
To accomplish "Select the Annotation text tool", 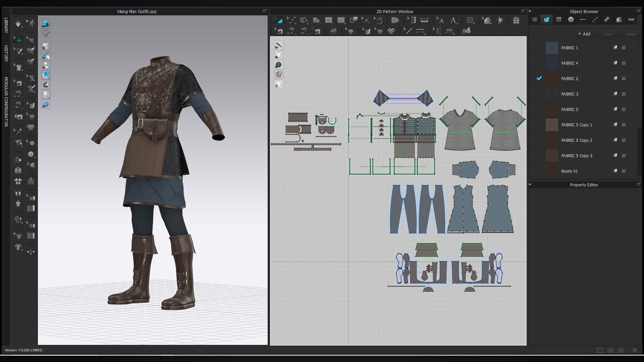I will (453, 20).
